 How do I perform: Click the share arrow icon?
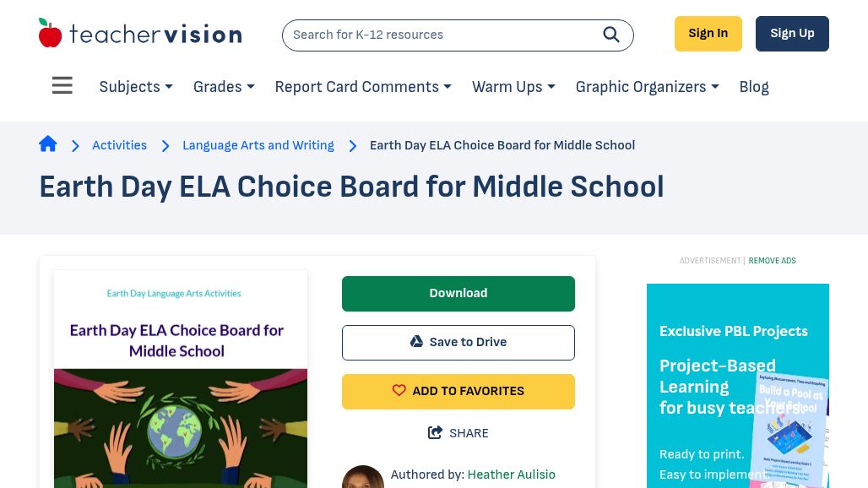point(436,433)
